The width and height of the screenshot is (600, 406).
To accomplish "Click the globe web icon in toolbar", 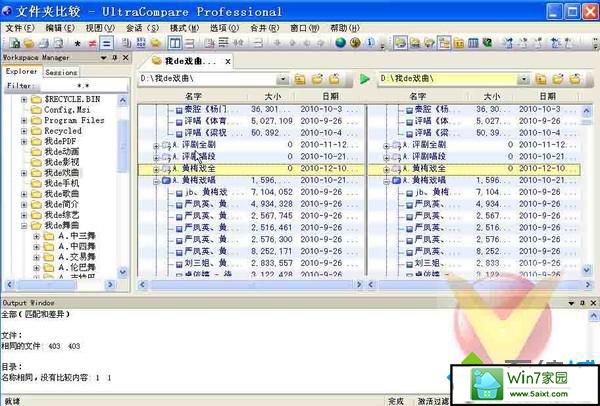I will (341, 43).
